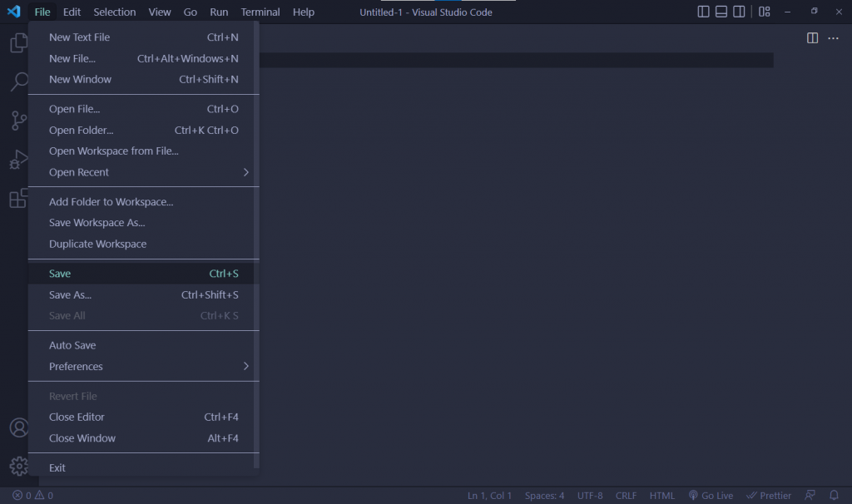Click the VS Code logo icon

[13, 12]
